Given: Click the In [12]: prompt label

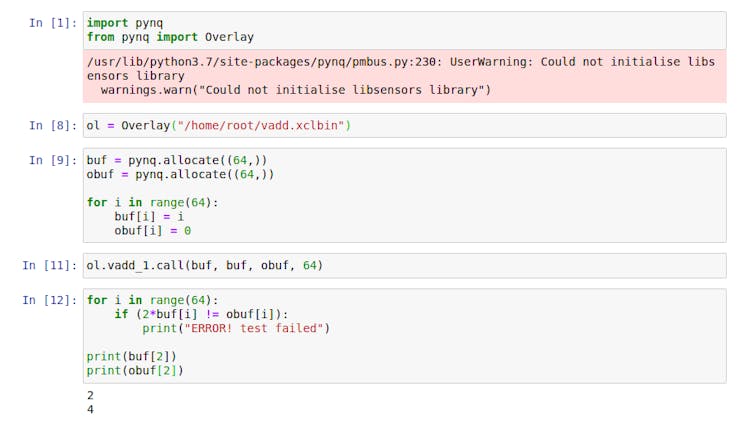Looking at the screenshot, I should click(x=50, y=300).
